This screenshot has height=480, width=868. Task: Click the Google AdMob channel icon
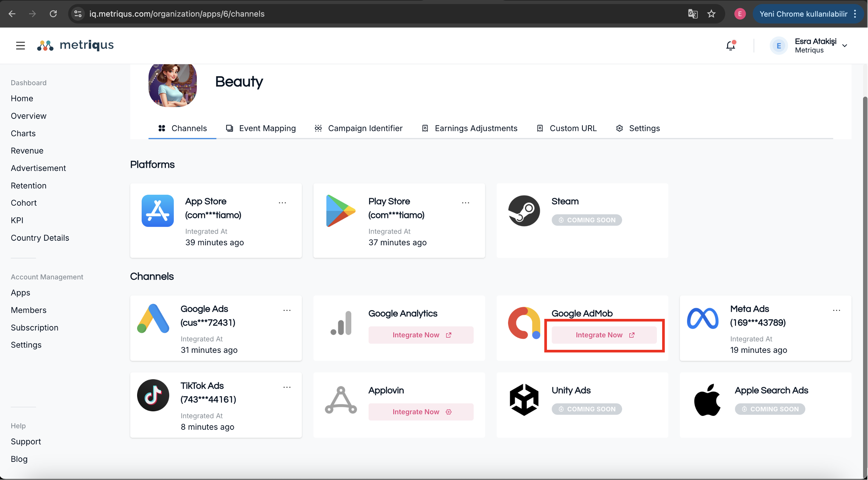524,323
